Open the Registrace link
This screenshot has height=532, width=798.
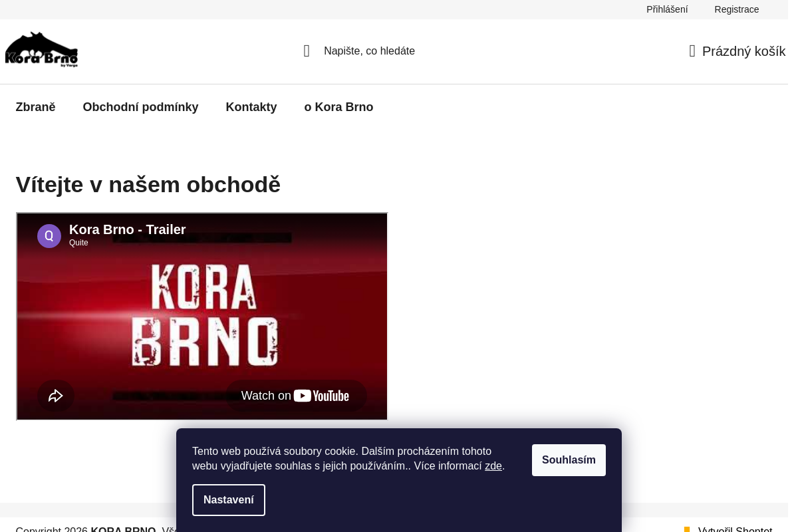pyautogui.click(x=737, y=9)
